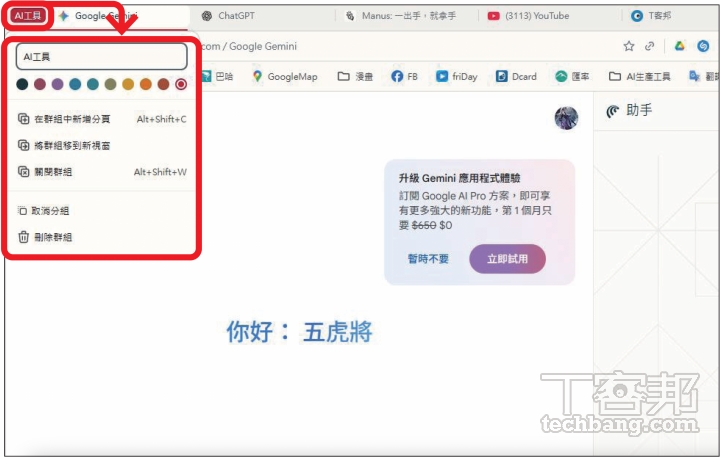The height and width of the screenshot is (457, 720).
Task: Open the 巴哈 bookmark
Action: 218,76
